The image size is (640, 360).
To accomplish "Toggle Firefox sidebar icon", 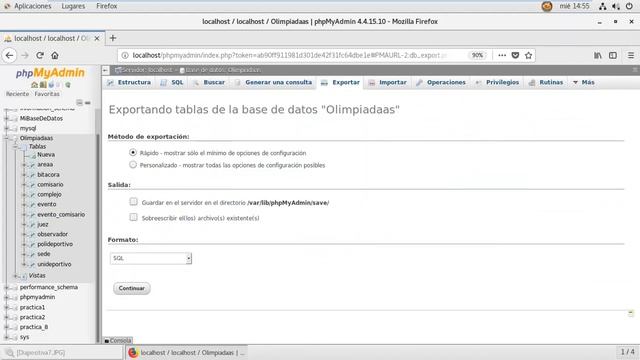I will [x=613, y=55].
